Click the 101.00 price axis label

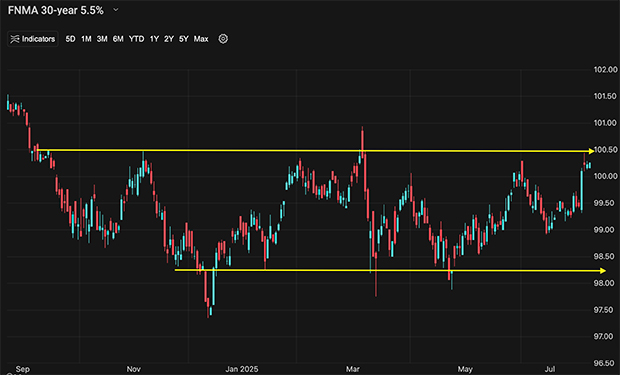pyautogui.click(x=605, y=123)
